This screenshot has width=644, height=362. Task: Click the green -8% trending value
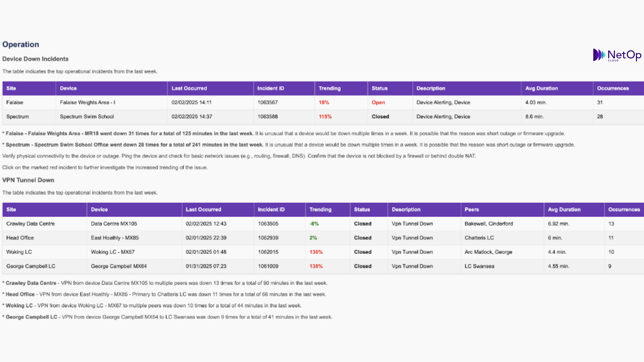coord(314,224)
